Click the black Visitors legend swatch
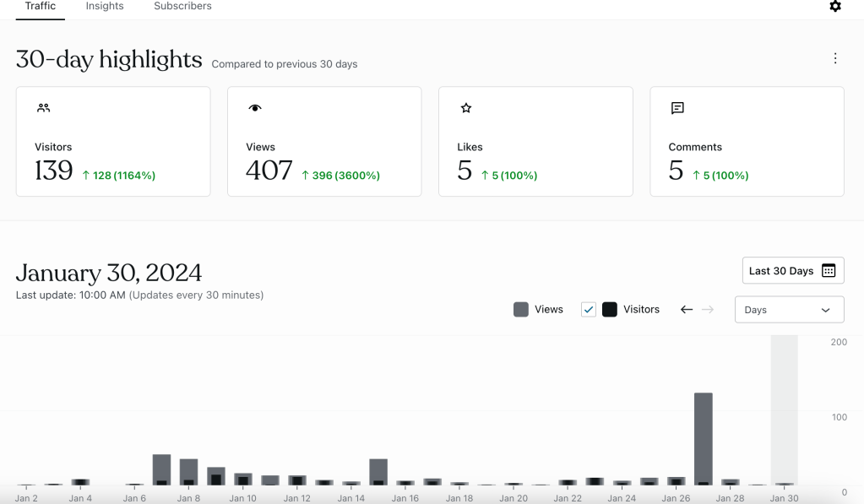 point(610,310)
